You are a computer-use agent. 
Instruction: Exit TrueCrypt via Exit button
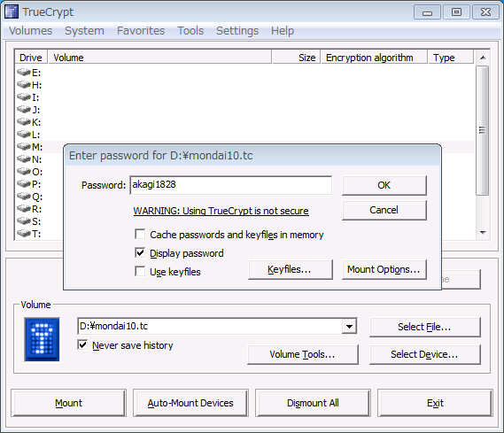pos(435,403)
